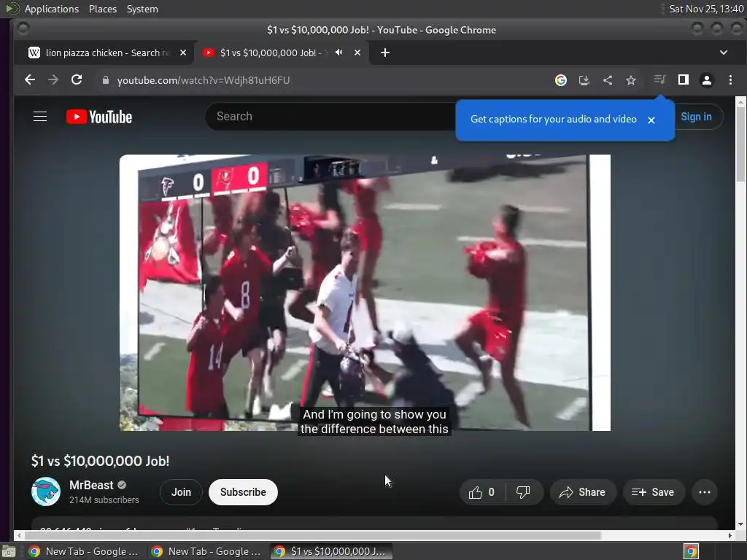Open a new browser tab
Viewport: 747px width, 560px height.
point(385,52)
